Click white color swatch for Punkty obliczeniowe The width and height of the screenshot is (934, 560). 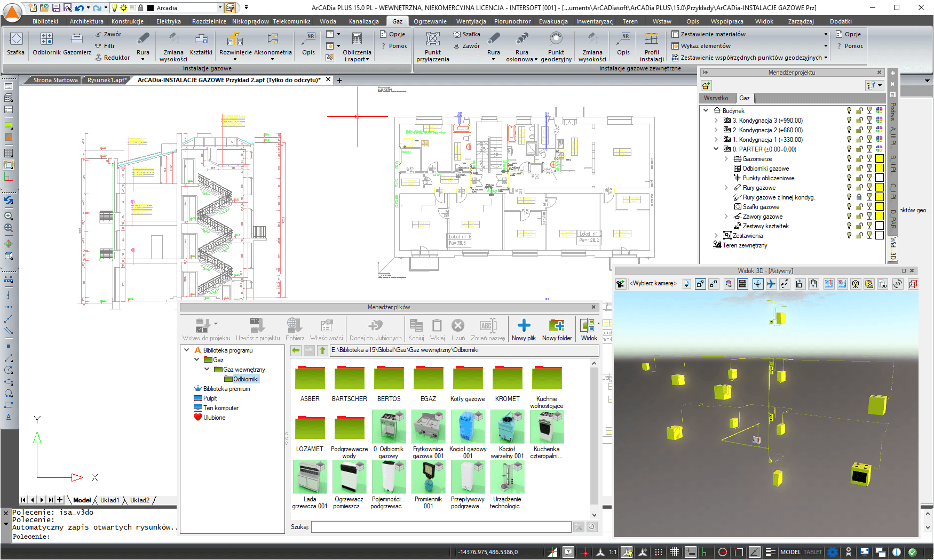coord(880,178)
